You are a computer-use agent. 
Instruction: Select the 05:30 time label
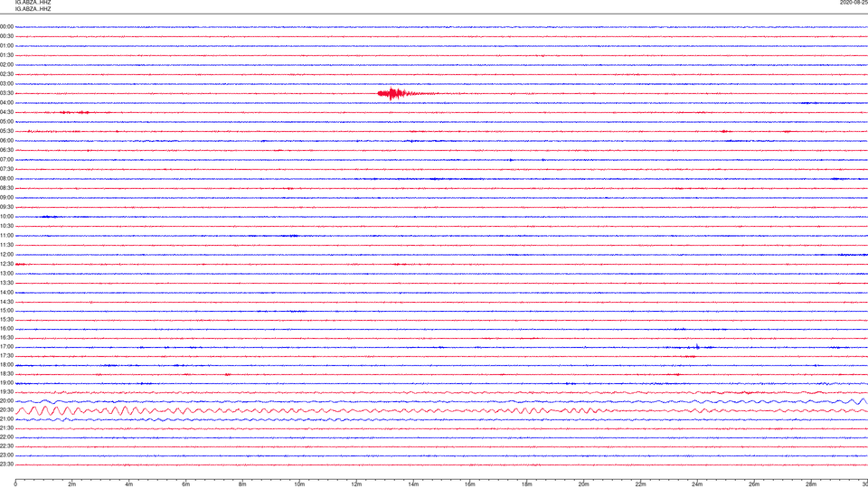(x=6, y=131)
